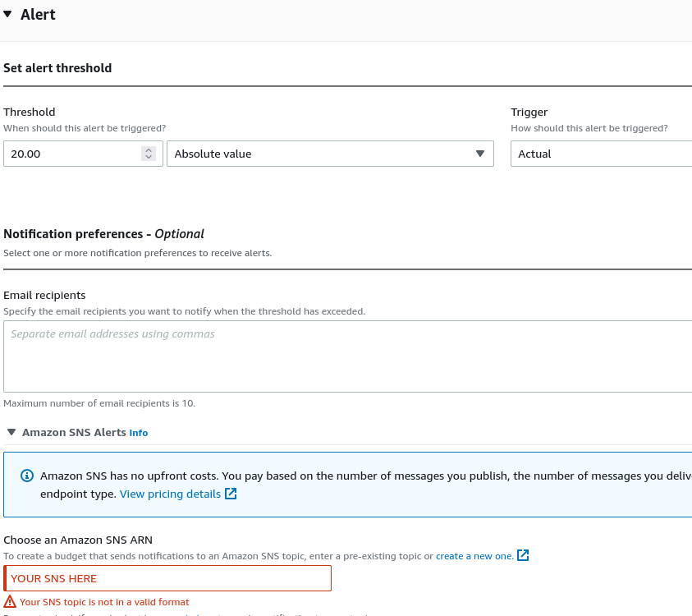Click the external-link icon after create a new one
Viewport: 692px width, 616px height.
click(523, 555)
